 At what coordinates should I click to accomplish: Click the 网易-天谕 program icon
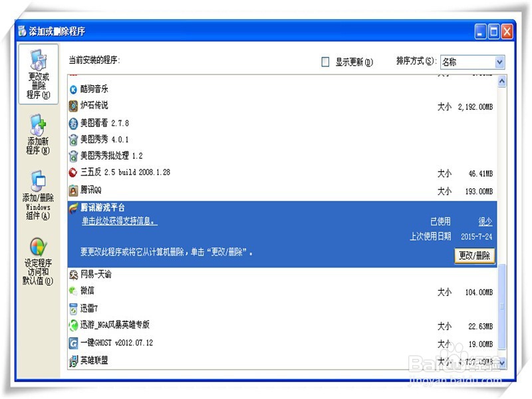pos(73,275)
